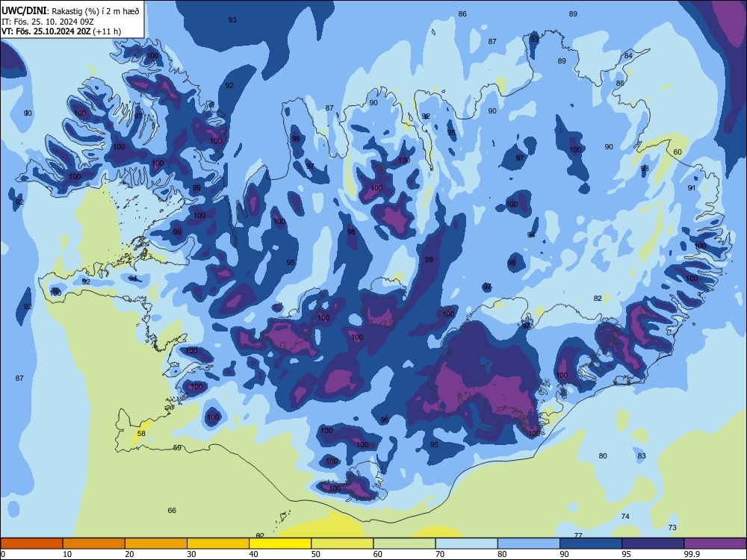Click the 'UWC/DINI' title text
This screenshot has width=747, height=560.
pos(24,11)
